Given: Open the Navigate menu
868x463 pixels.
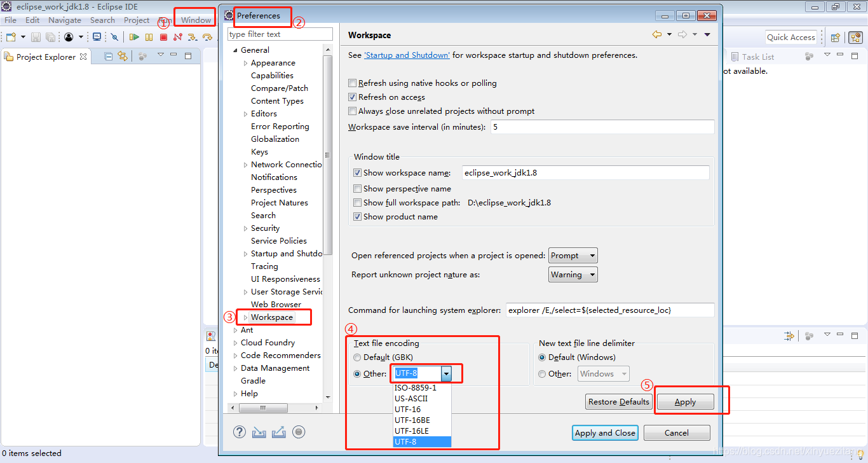Looking at the screenshot, I should pyautogui.click(x=65, y=20).
